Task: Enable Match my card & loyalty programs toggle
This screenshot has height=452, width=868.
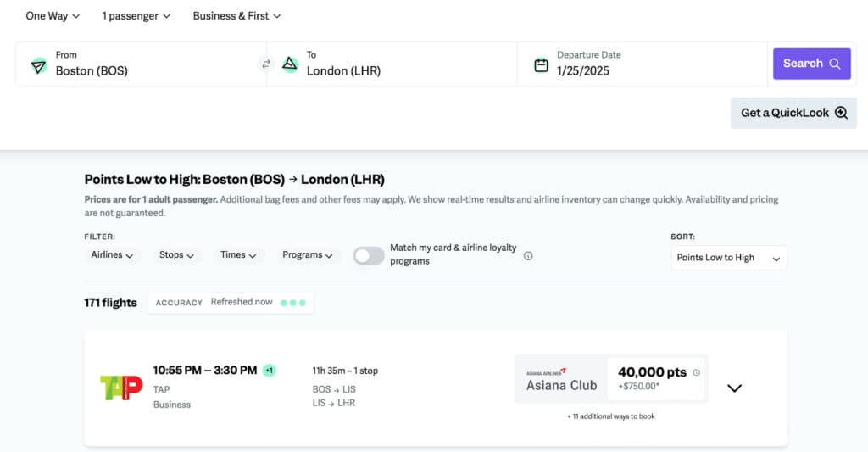Action: (369, 256)
